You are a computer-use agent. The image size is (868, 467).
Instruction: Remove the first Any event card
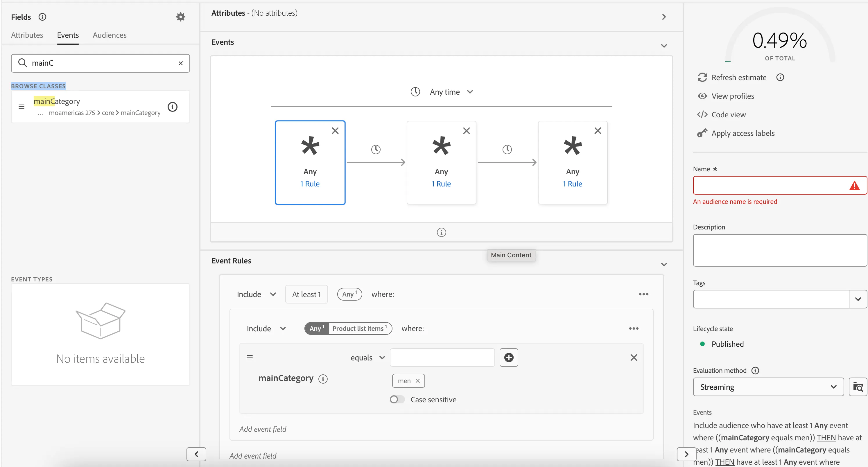(x=335, y=131)
